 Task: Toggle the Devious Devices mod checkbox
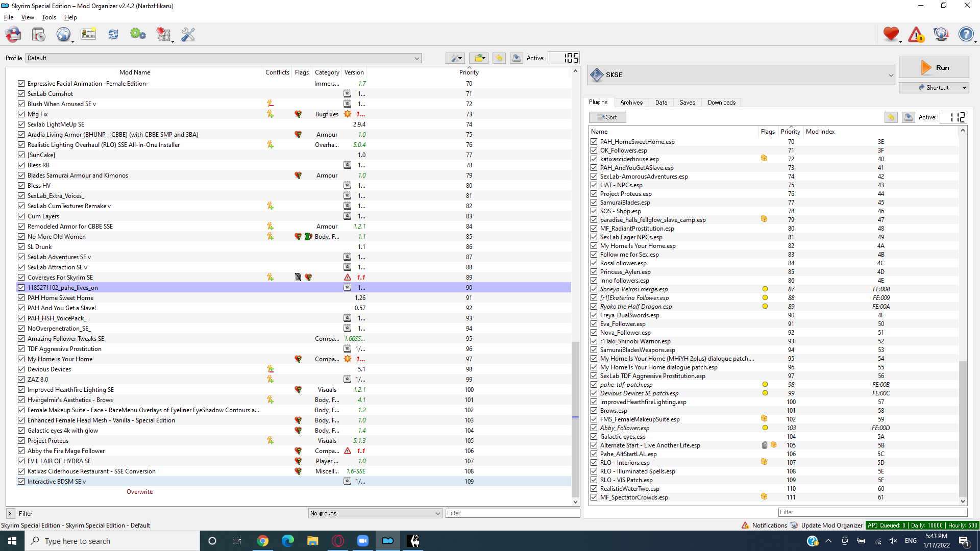(21, 369)
